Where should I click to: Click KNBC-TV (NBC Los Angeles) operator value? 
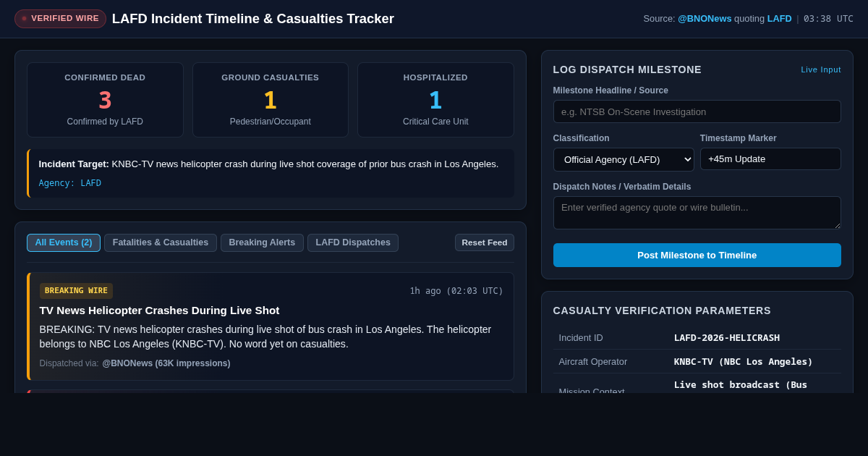pos(744,361)
